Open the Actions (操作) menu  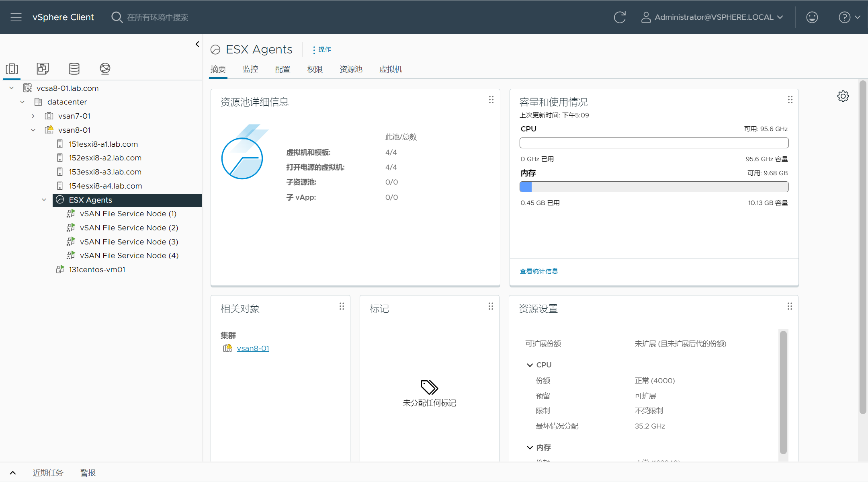click(x=322, y=49)
